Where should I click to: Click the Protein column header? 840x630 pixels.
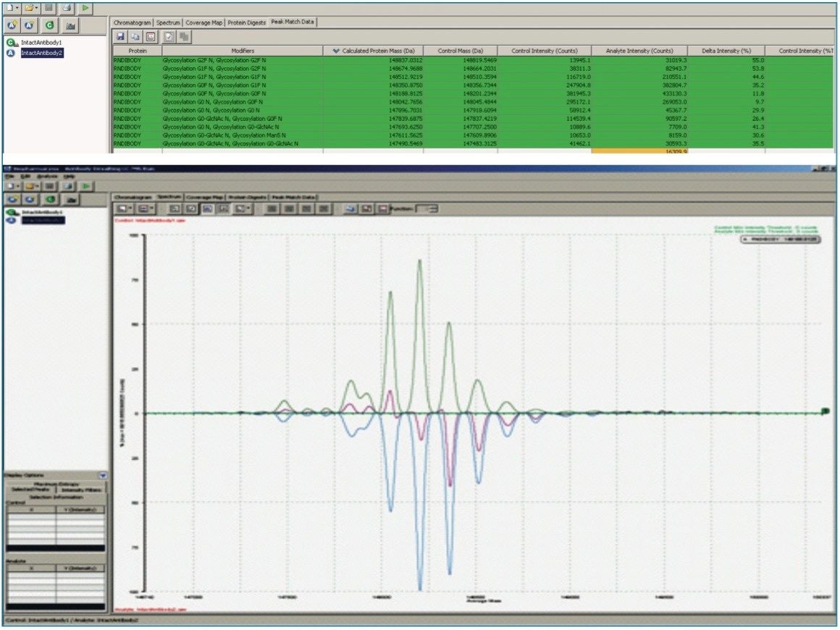point(137,51)
